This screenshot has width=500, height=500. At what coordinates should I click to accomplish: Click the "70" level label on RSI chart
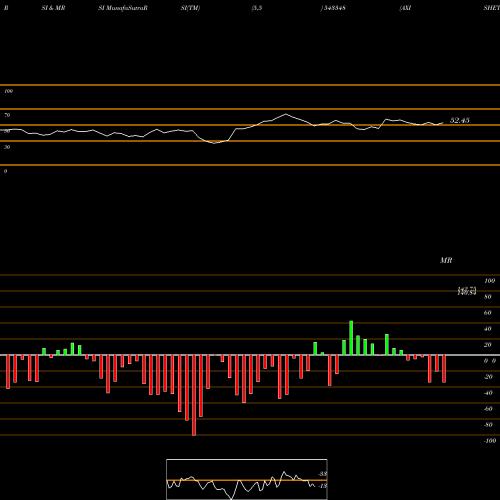pyautogui.click(x=7, y=115)
